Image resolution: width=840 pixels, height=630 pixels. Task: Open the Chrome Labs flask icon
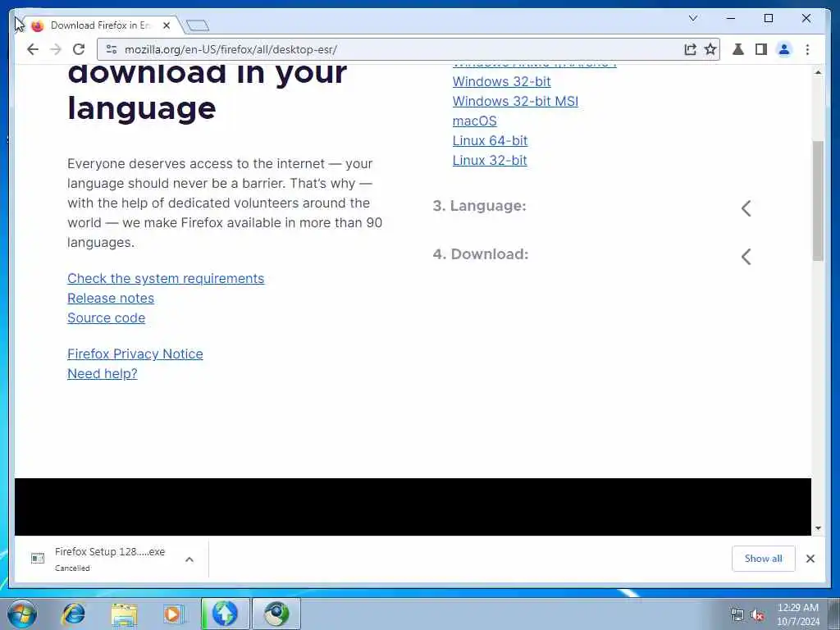point(738,49)
